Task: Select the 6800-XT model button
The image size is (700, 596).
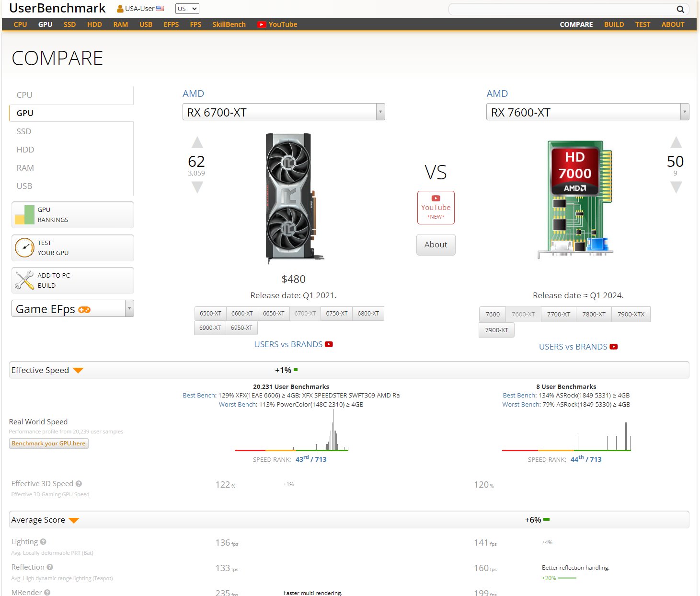Action: click(x=368, y=313)
